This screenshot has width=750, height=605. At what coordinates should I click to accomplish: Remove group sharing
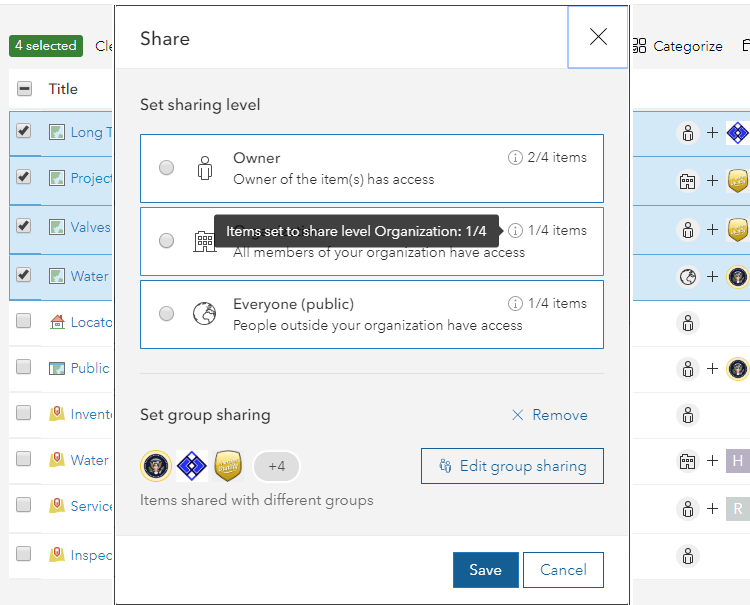[x=549, y=415]
